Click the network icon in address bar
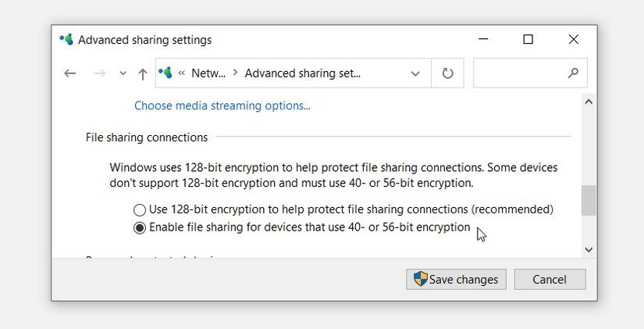Screen dimensions: 644x329 pos(165,73)
